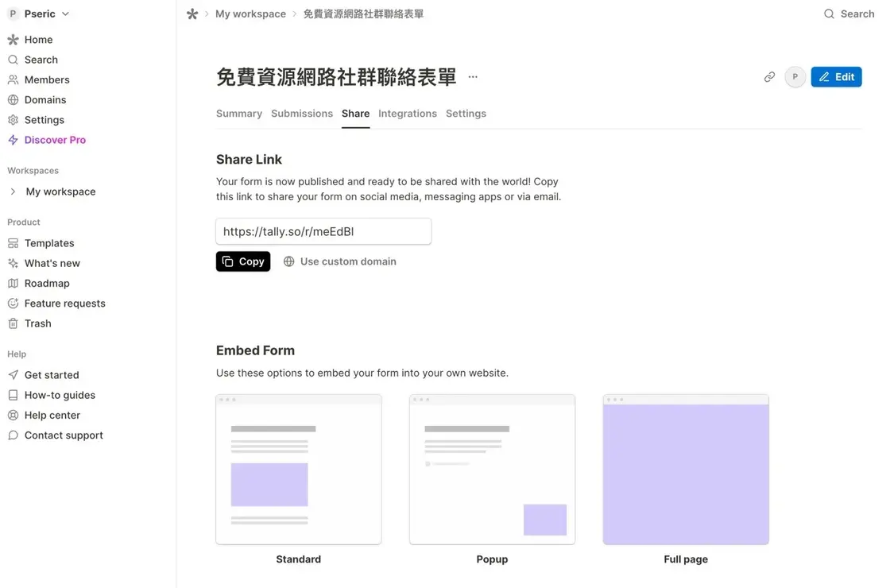
Task: Choose the Standard embed thumbnail
Action: click(x=299, y=470)
